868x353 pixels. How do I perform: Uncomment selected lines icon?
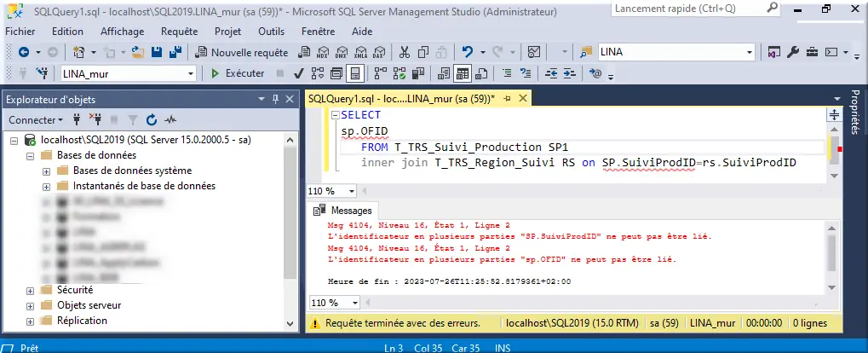tap(526, 73)
